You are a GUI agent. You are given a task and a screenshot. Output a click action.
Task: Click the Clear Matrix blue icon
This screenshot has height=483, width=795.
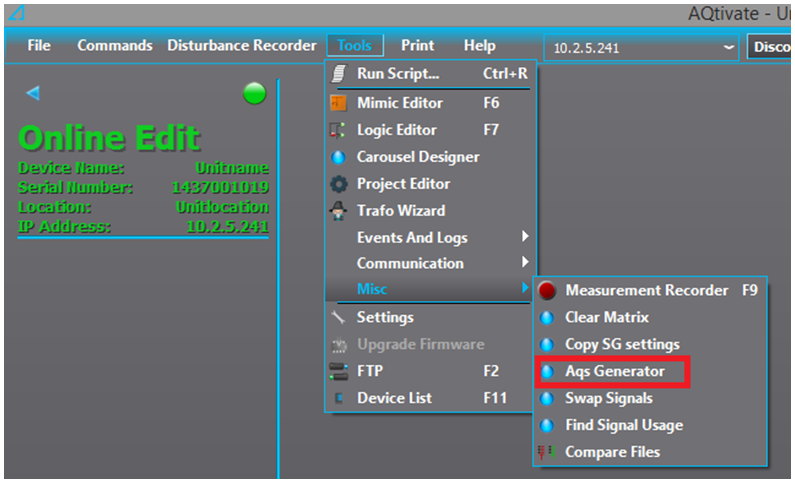(547, 318)
